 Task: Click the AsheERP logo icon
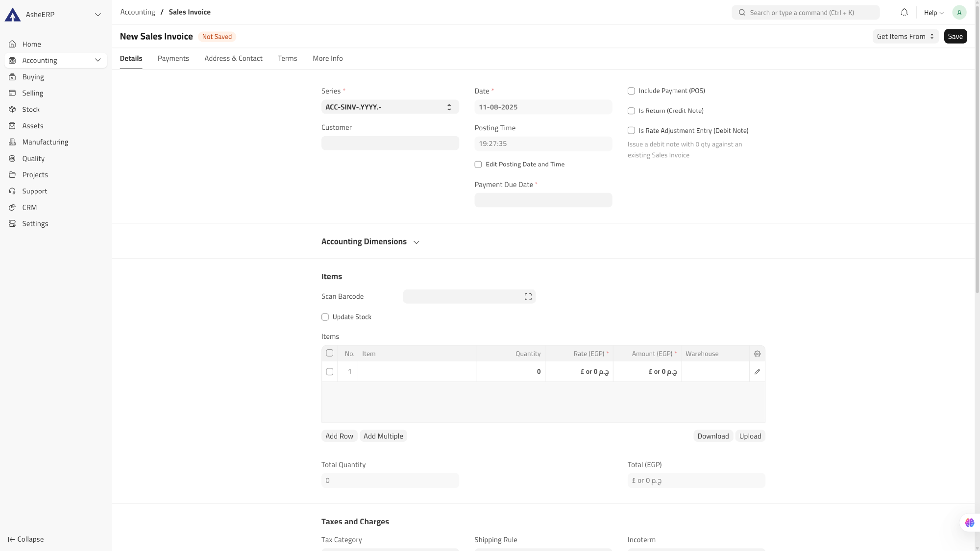[x=13, y=15]
